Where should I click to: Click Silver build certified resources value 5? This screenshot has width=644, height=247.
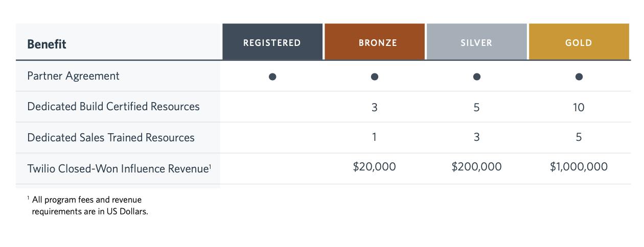click(x=477, y=107)
